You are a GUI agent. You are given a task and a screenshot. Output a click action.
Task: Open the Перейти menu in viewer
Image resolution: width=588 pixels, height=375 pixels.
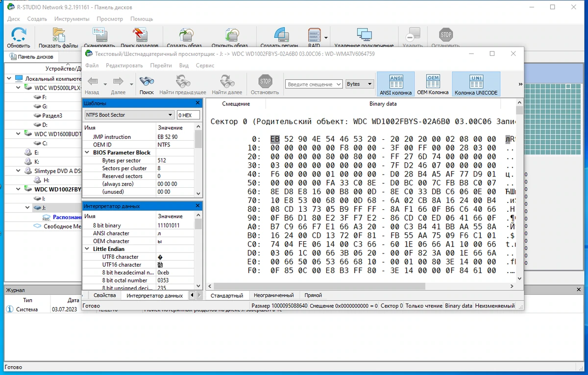(x=161, y=65)
